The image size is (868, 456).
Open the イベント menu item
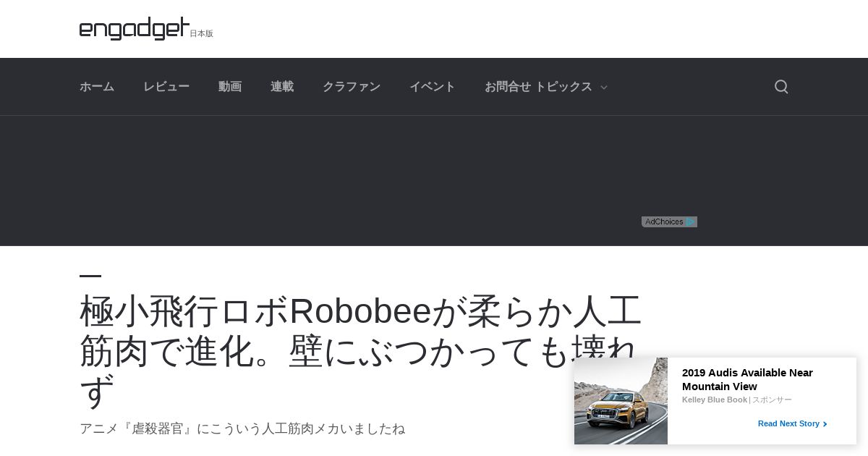433,87
